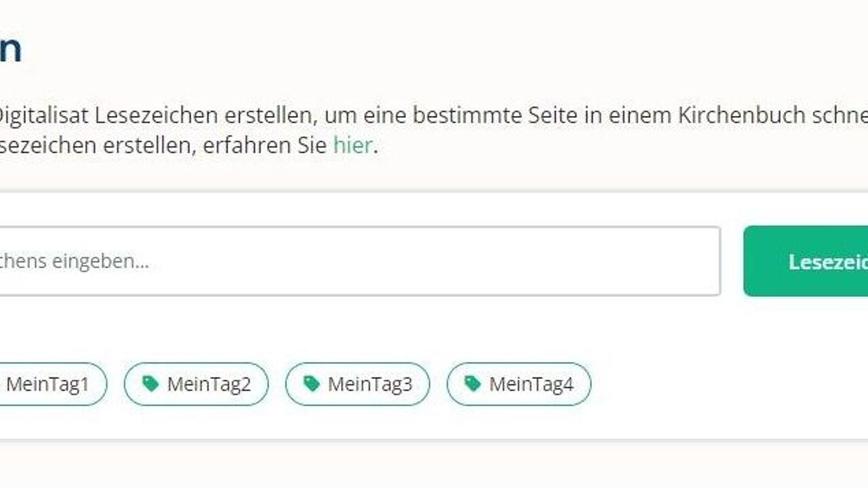
Task: Toggle the MeinTag3 tag filter
Action: pyautogui.click(x=358, y=384)
